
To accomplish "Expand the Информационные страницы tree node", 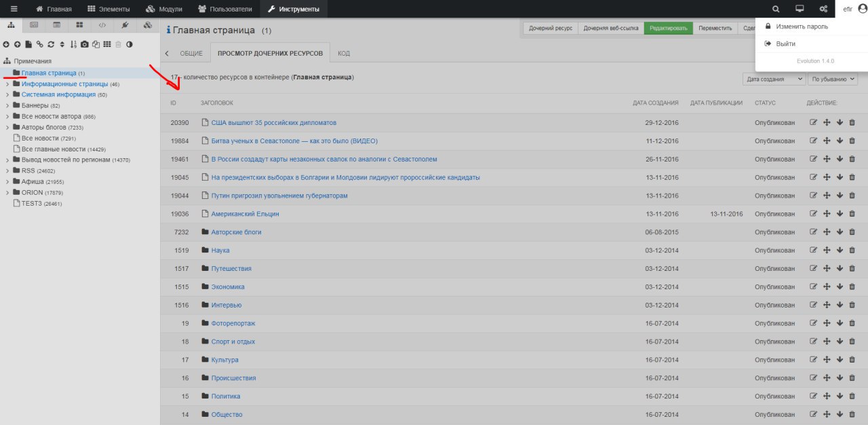I will pyautogui.click(x=7, y=84).
